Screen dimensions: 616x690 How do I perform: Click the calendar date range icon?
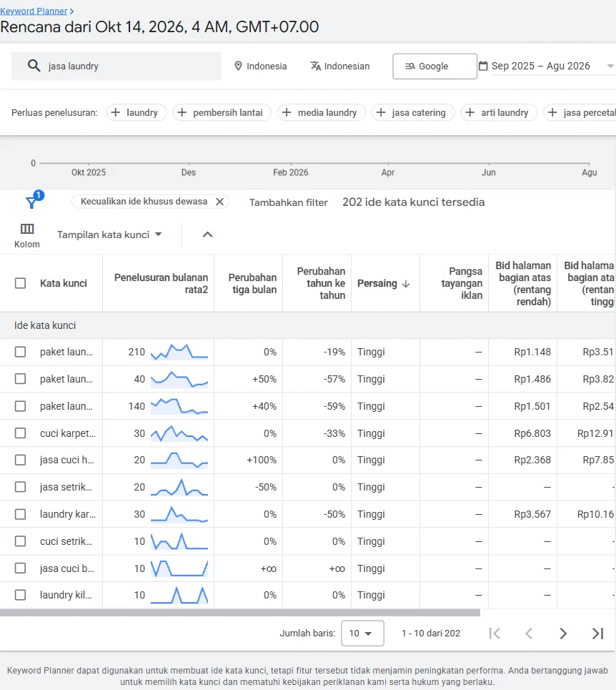click(483, 66)
